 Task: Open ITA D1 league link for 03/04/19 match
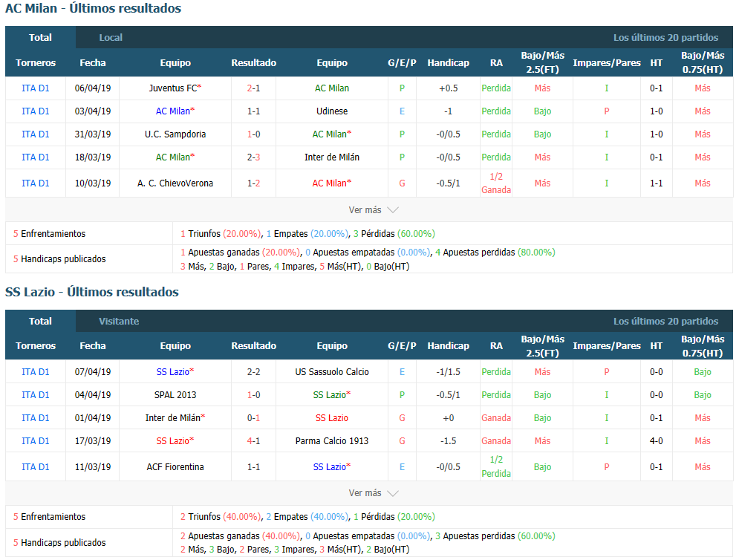click(x=36, y=111)
